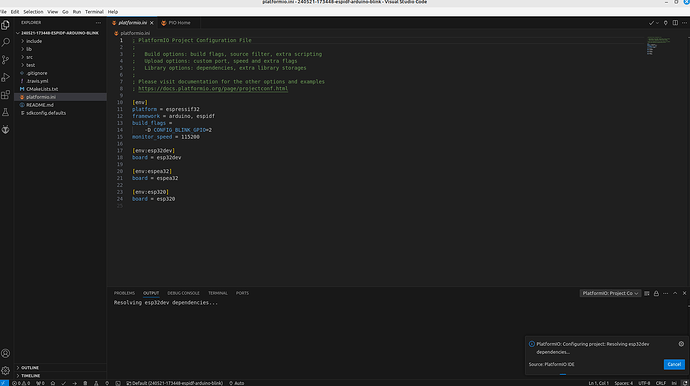
Task: Click PlatformIO Test flask in status bar
Action: 96,383
